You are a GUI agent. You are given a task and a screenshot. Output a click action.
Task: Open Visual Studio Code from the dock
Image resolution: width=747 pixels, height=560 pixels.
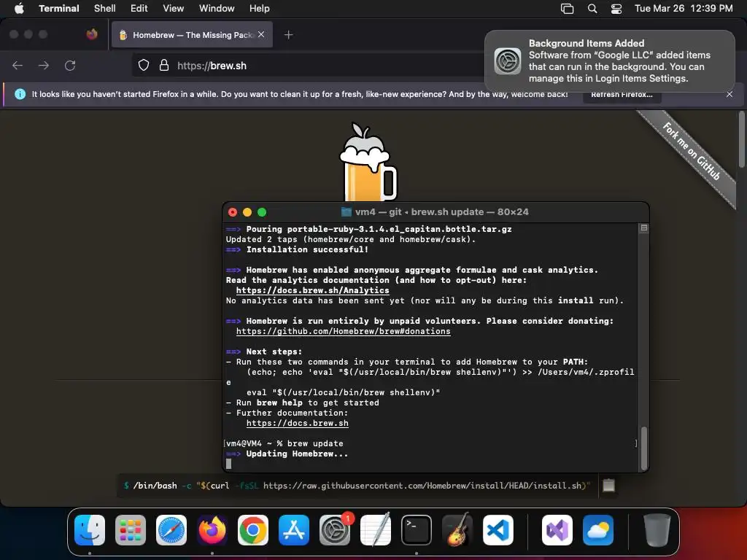pyautogui.click(x=498, y=530)
